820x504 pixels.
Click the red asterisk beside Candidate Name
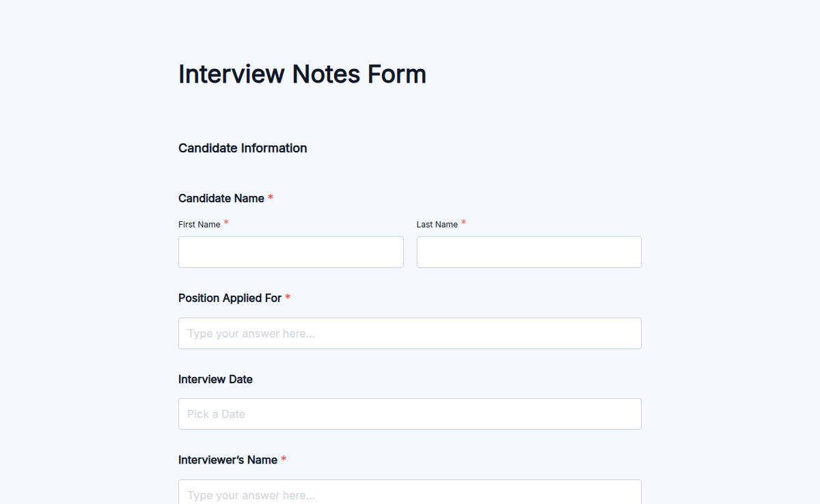(x=270, y=197)
